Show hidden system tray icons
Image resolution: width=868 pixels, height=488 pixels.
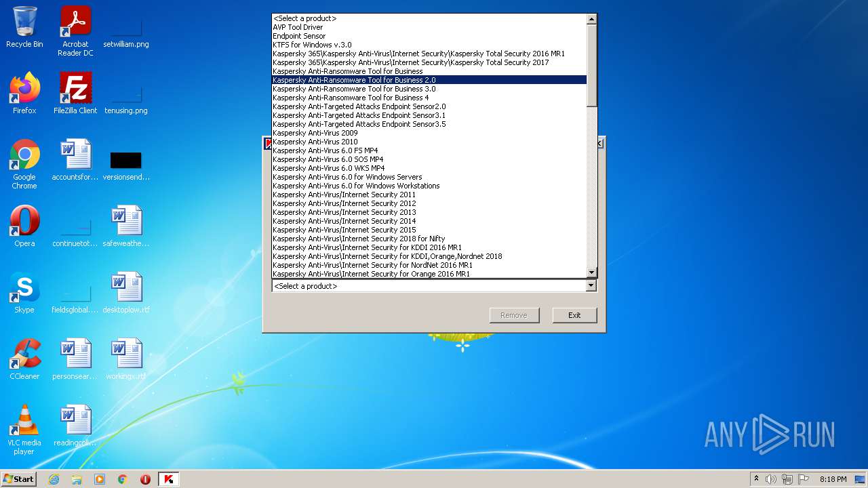(756, 479)
